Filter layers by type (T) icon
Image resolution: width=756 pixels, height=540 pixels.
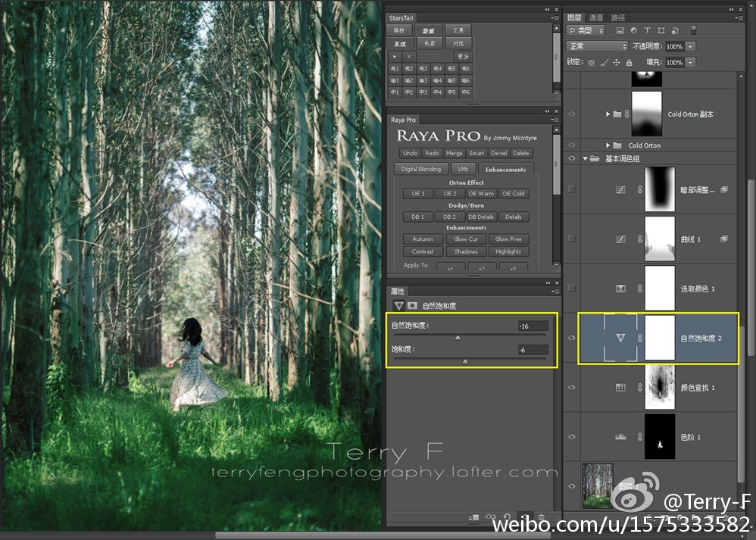click(647, 30)
